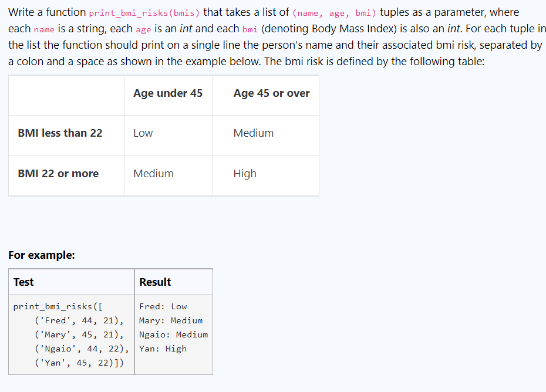
Task: Click the Result table header
Action: [x=154, y=282]
